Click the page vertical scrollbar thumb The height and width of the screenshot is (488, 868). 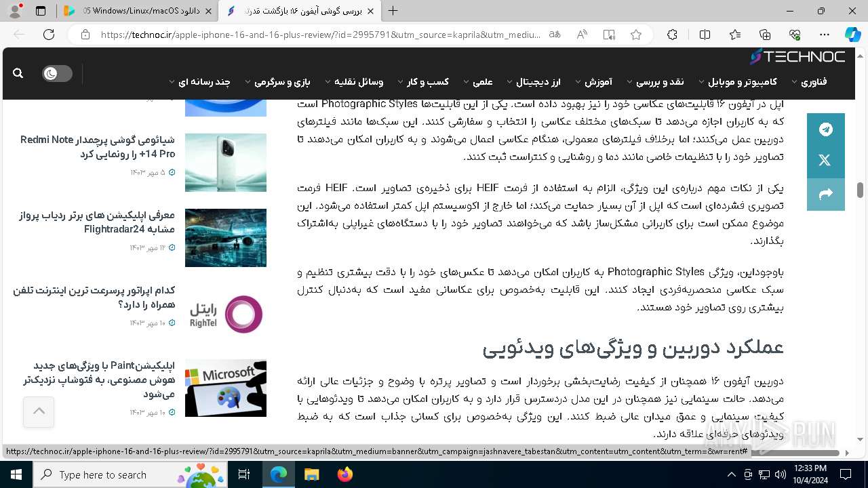coord(861,189)
